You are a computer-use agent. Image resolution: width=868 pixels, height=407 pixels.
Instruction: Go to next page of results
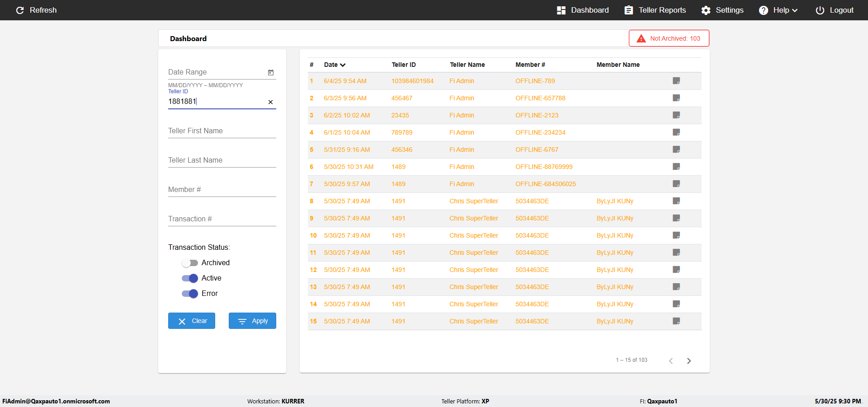point(689,360)
